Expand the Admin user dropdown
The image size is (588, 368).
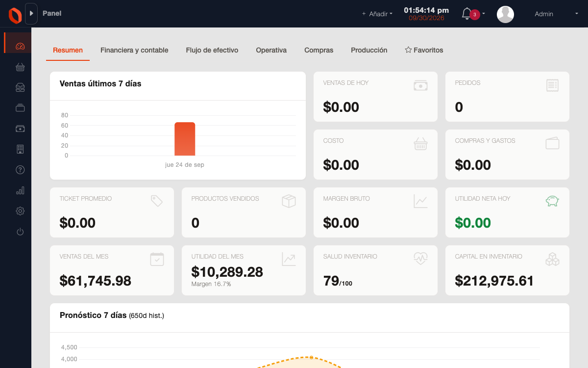[x=557, y=14]
